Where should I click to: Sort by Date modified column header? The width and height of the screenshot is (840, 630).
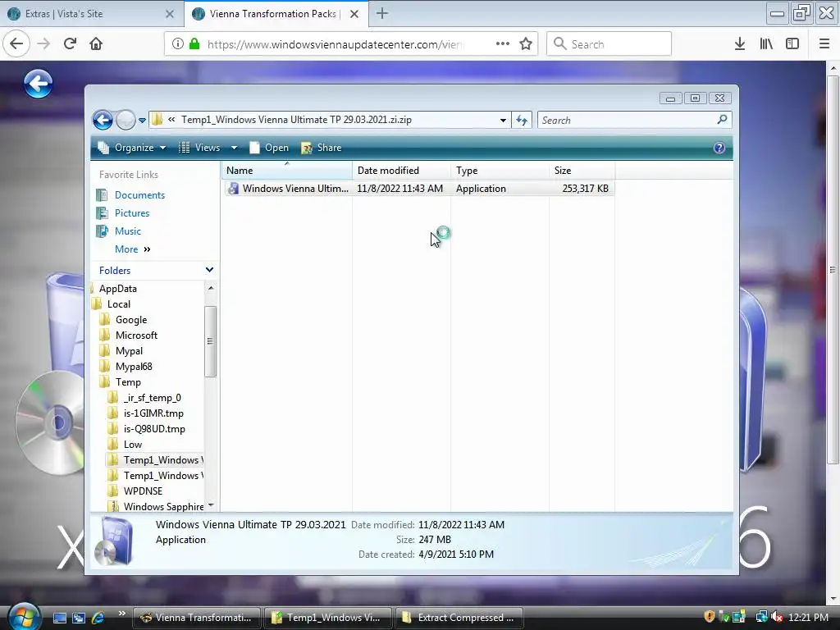[401, 171]
